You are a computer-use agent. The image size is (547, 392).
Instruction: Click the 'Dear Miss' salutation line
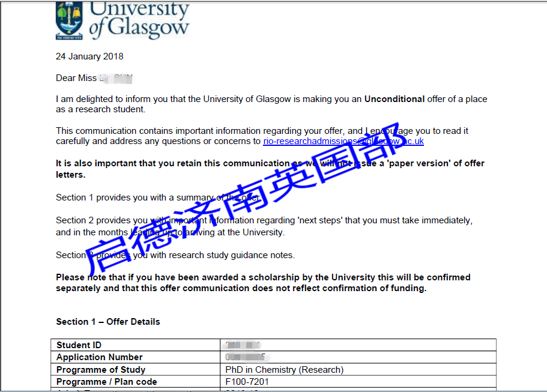pos(94,78)
